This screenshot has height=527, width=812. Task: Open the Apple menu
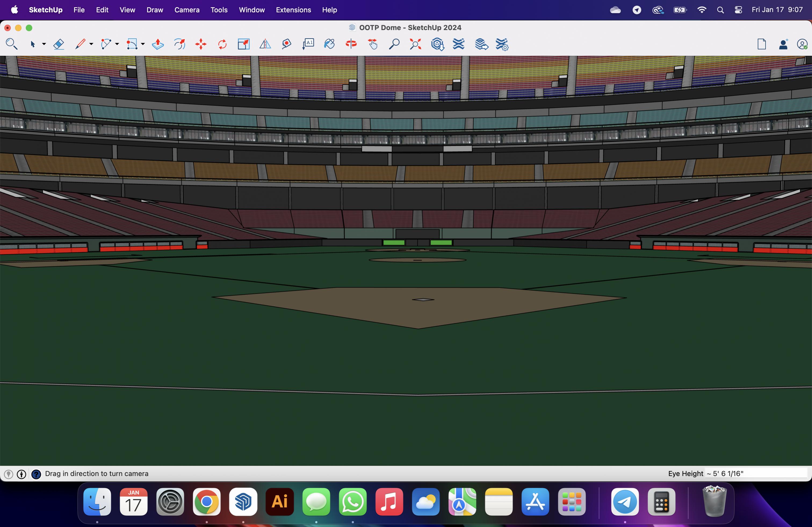tap(14, 10)
